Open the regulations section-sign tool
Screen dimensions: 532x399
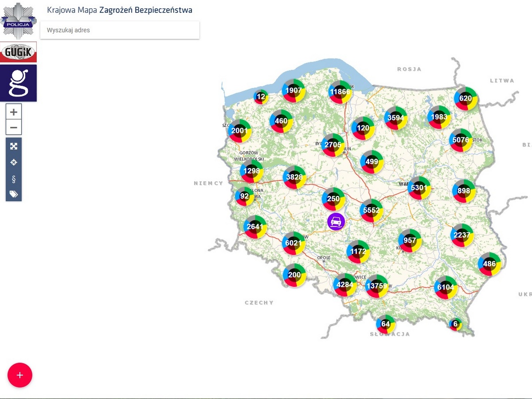(14, 178)
